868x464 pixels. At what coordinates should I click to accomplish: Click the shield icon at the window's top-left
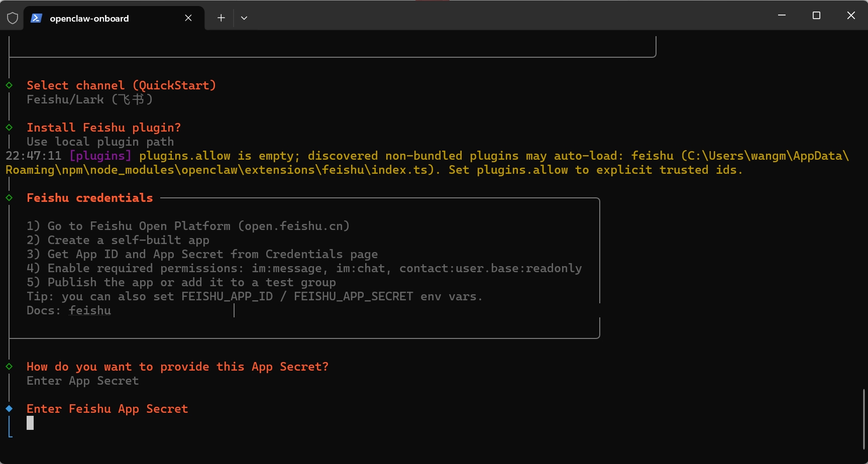13,18
